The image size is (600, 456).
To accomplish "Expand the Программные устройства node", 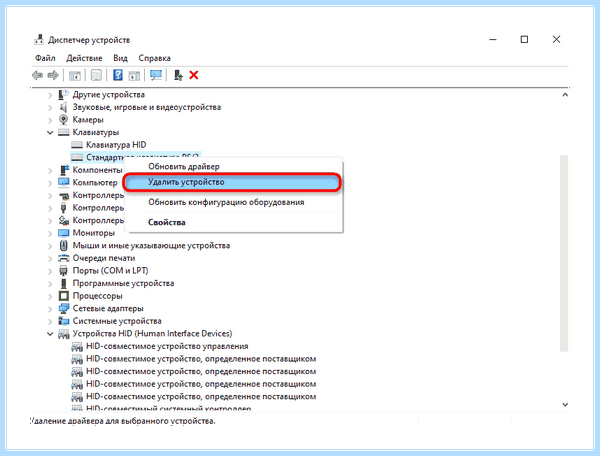I will [50, 284].
